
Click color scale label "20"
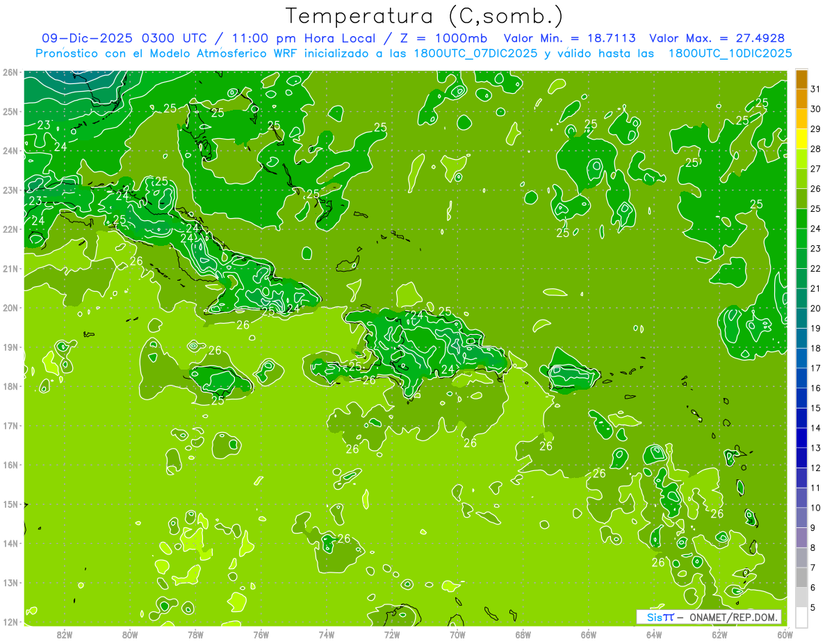tap(816, 308)
